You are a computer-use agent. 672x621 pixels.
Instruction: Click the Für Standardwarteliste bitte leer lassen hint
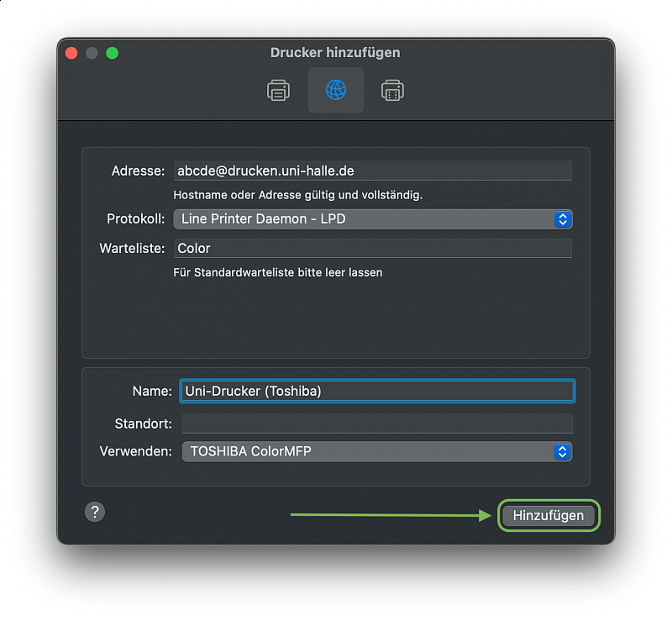278,273
